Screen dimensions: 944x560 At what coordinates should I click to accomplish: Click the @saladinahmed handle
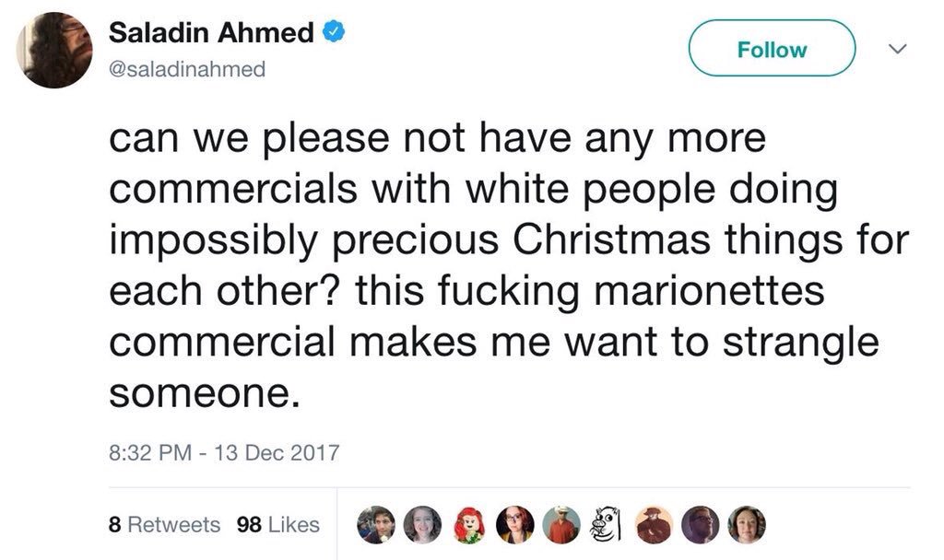187,69
